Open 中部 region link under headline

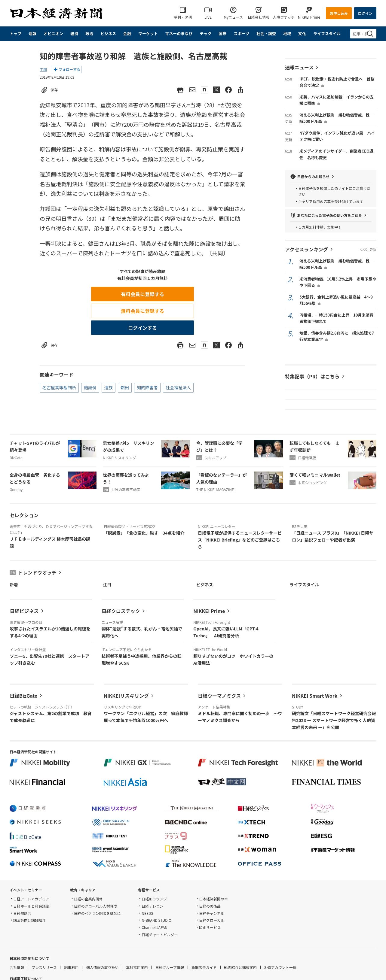(43, 70)
